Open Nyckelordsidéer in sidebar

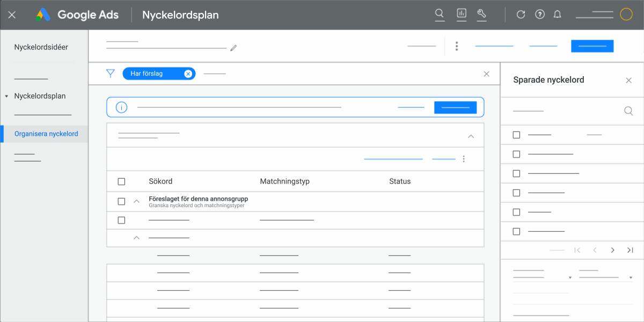41,47
